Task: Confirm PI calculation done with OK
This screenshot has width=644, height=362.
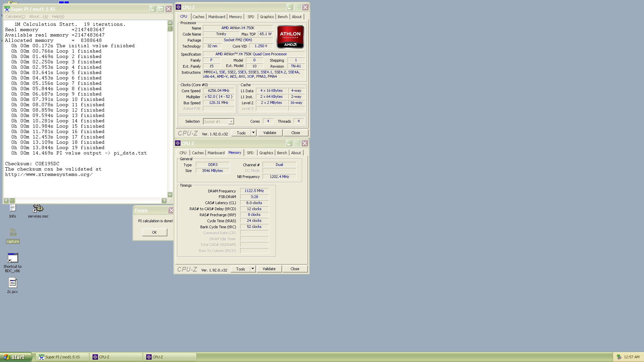Action: [x=154, y=232]
